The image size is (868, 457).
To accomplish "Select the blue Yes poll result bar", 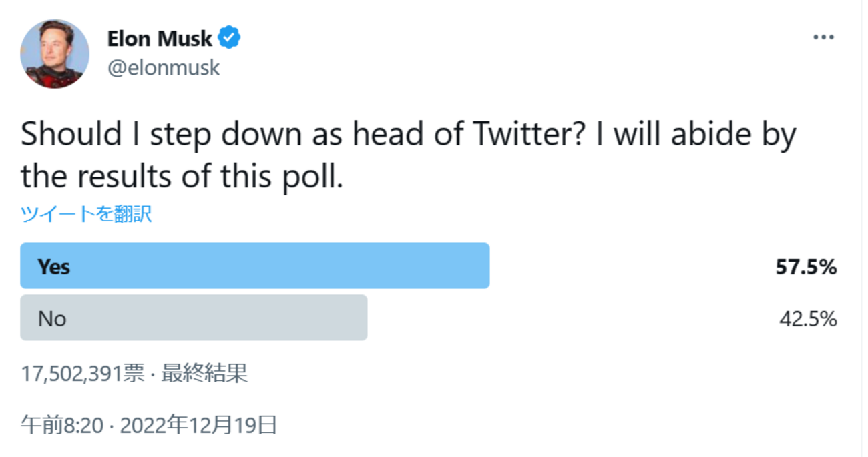I will [255, 266].
